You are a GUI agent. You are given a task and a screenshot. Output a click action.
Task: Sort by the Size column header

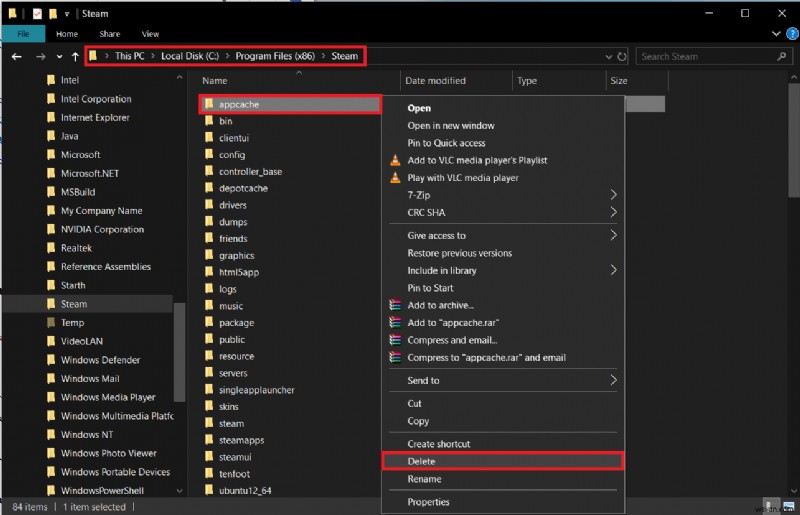(619, 81)
